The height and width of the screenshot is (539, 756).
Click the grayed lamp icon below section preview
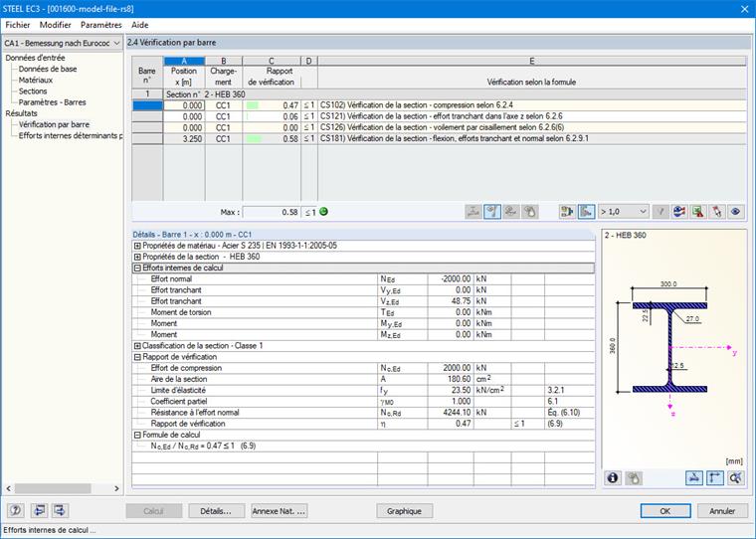(633, 477)
